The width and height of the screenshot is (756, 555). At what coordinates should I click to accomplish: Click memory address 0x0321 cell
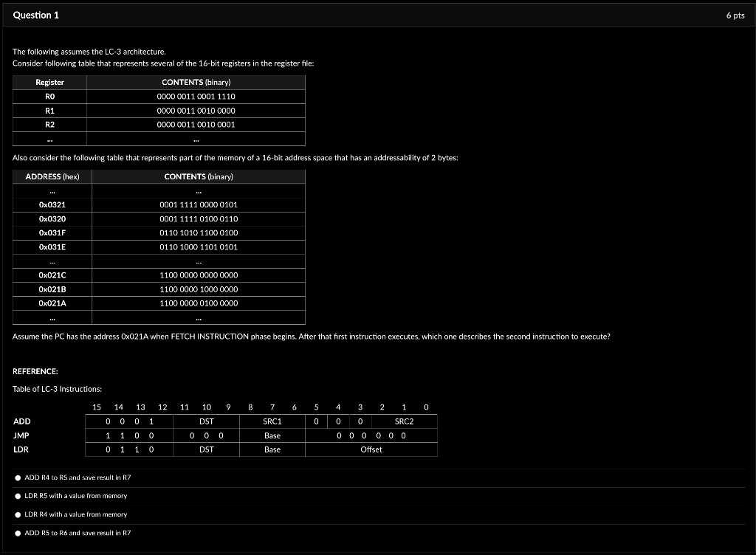(52, 204)
